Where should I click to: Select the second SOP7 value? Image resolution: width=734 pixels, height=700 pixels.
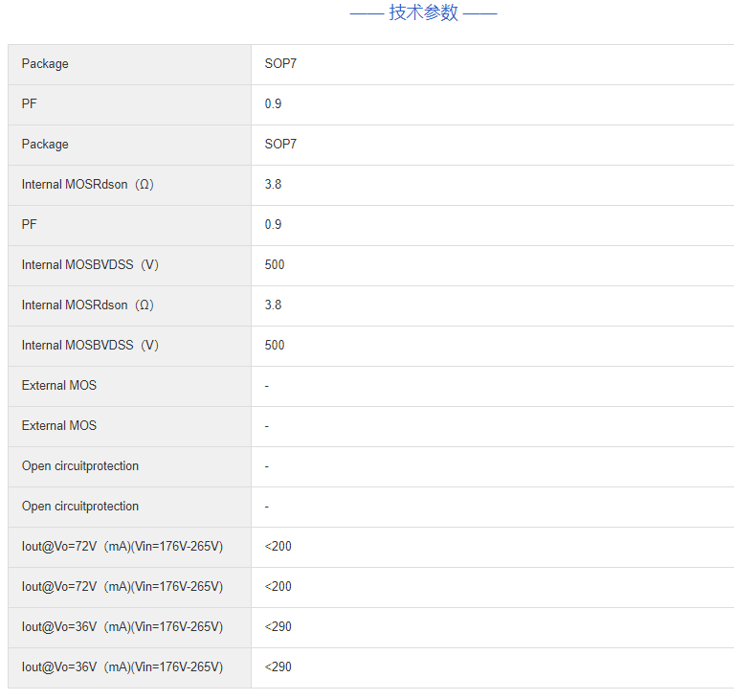click(x=280, y=145)
